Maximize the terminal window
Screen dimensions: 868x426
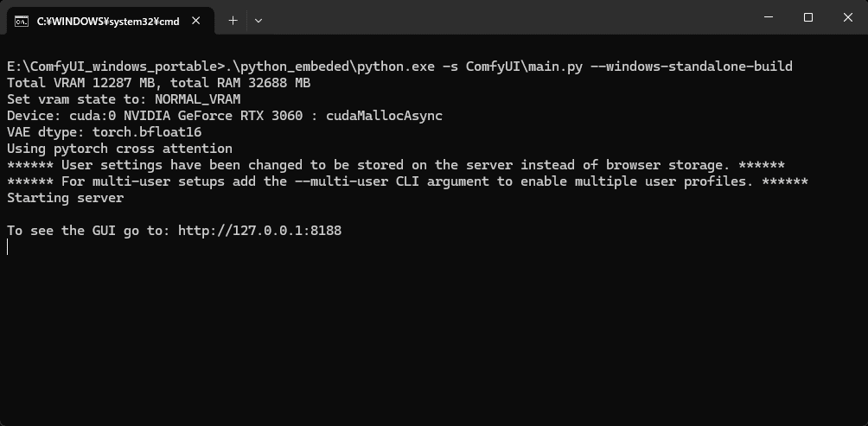[808, 17]
